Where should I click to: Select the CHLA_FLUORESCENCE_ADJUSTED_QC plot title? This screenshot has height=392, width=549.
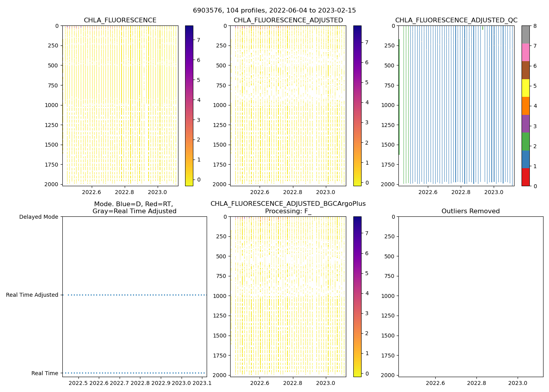pyautogui.click(x=456, y=20)
